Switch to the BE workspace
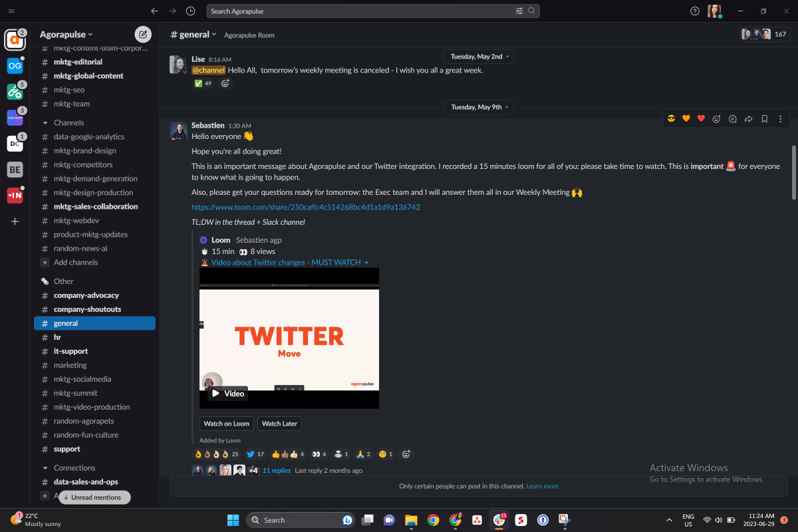The height and width of the screenshot is (532, 798). (15, 170)
